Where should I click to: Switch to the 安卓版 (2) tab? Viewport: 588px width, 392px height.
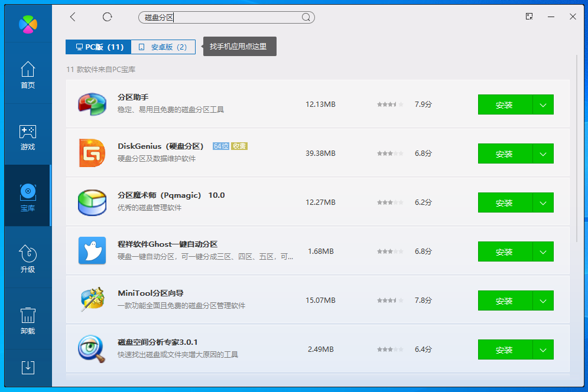163,47
